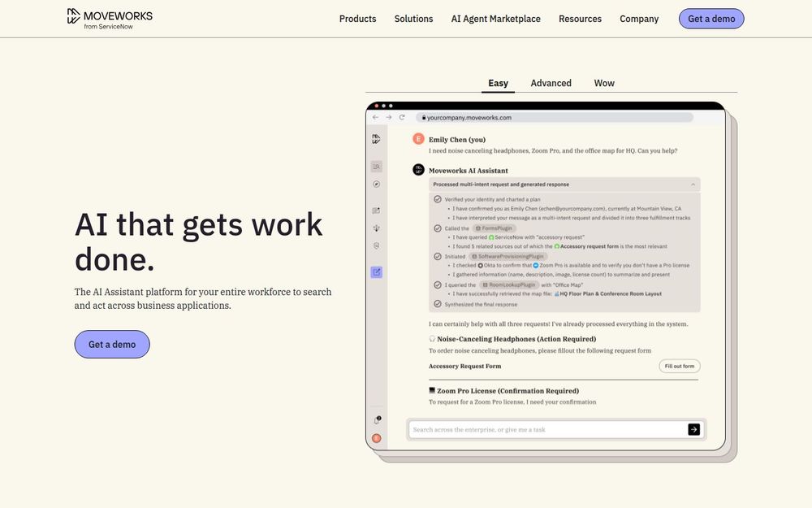Toggle the checkmark next to Verified your identity
This screenshot has height=508, width=812.
(x=438, y=200)
